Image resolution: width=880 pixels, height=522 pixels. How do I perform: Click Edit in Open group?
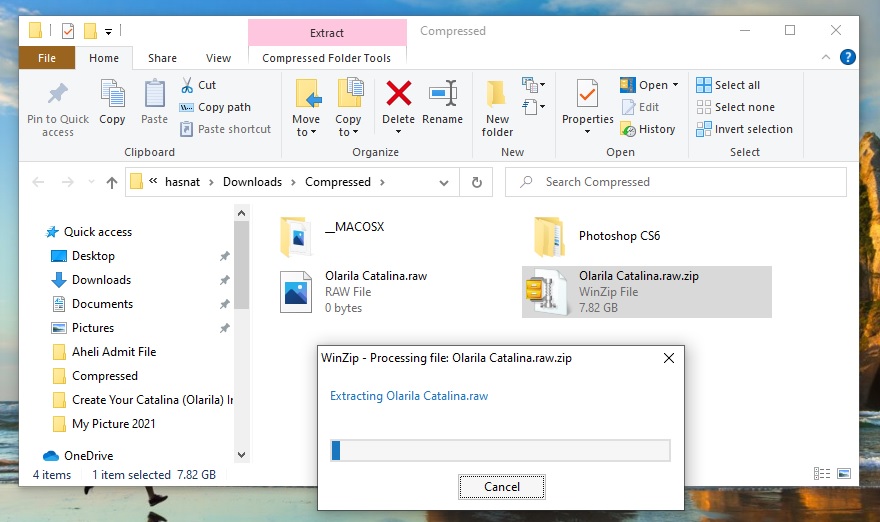click(x=640, y=107)
